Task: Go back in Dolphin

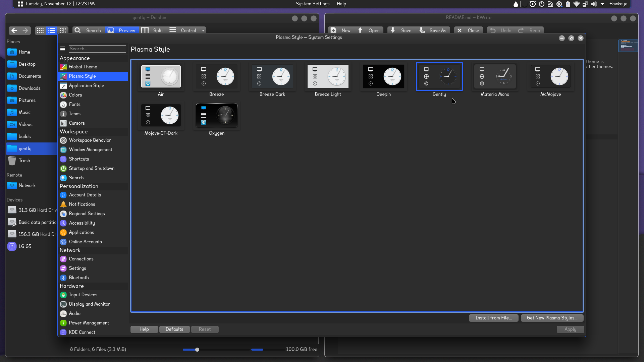Action: (14, 31)
